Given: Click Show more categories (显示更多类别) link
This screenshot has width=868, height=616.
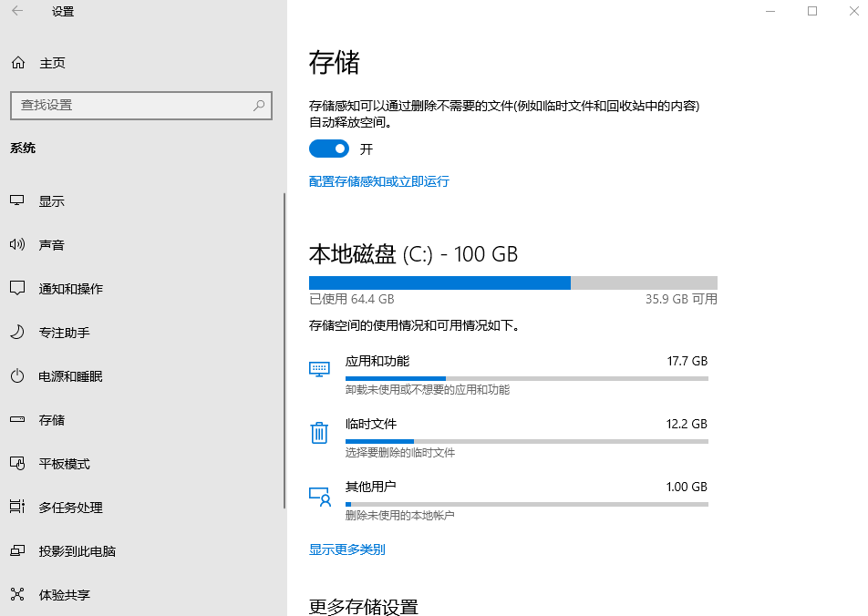Looking at the screenshot, I should coord(346,549).
